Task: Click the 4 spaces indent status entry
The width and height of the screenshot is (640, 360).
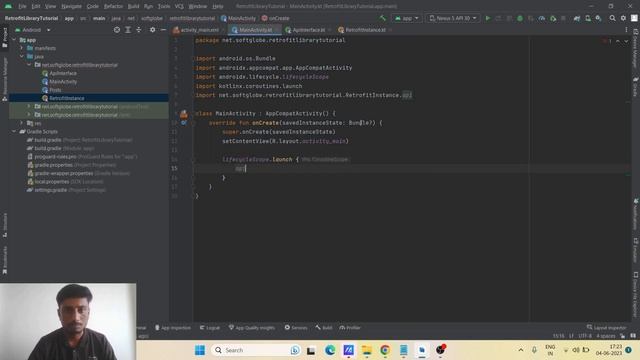Action: tap(606, 336)
